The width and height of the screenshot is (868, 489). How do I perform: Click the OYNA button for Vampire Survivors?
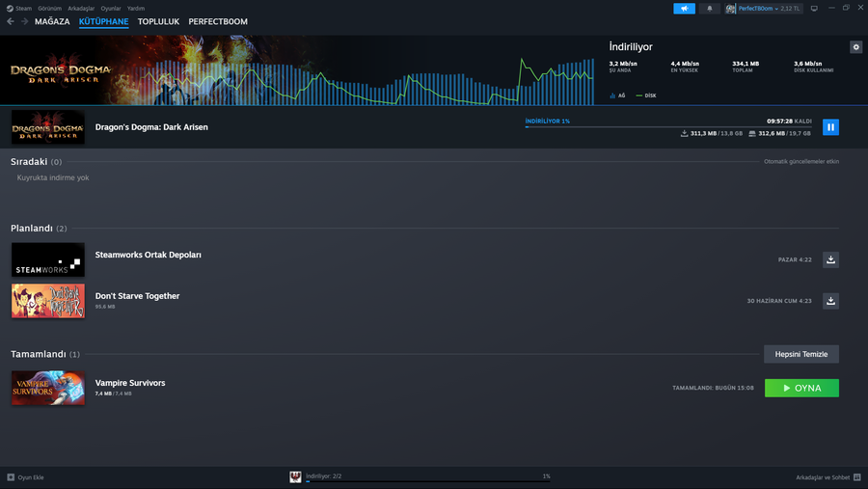click(801, 388)
